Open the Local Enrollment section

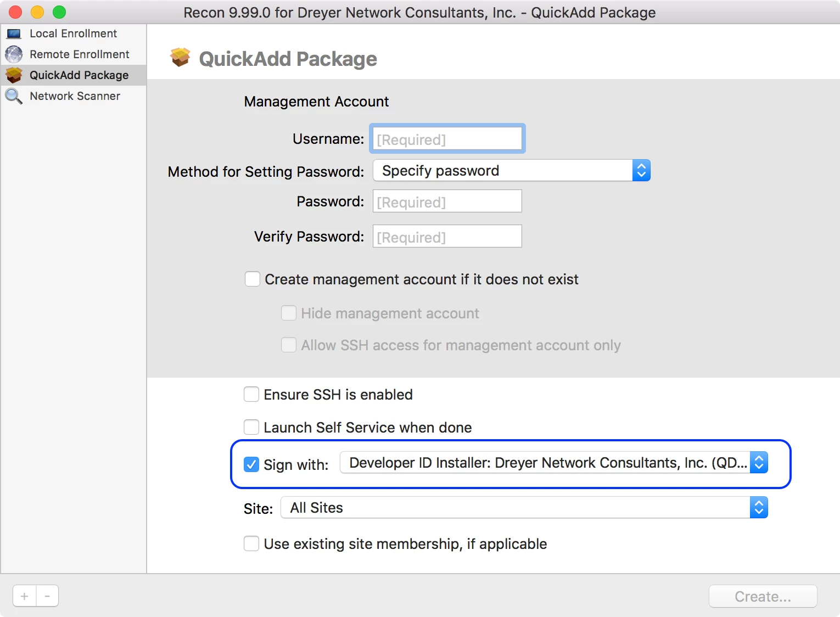[x=74, y=33]
